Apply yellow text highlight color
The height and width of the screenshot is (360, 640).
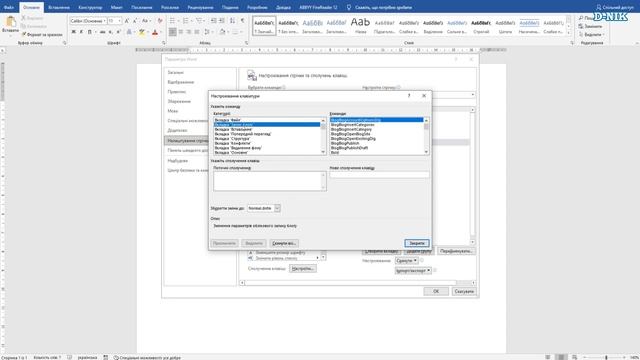tap(142, 32)
